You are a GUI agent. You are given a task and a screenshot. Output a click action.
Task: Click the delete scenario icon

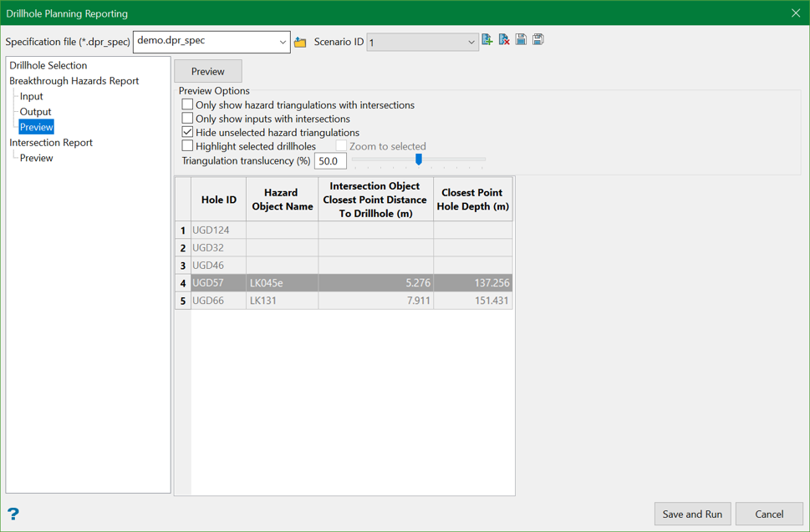click(504, 40)
